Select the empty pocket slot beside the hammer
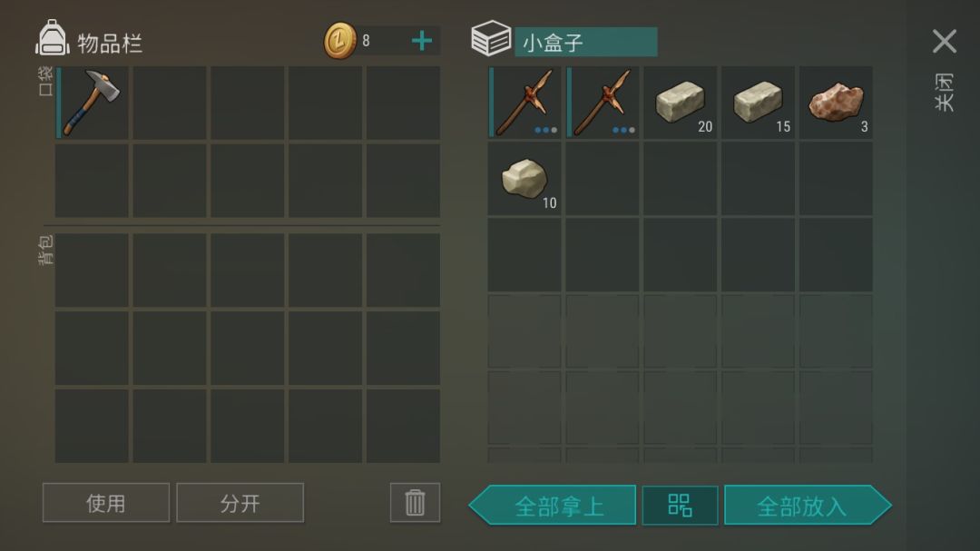This screenshot has width=980, height=551. [x=170, y=103]
